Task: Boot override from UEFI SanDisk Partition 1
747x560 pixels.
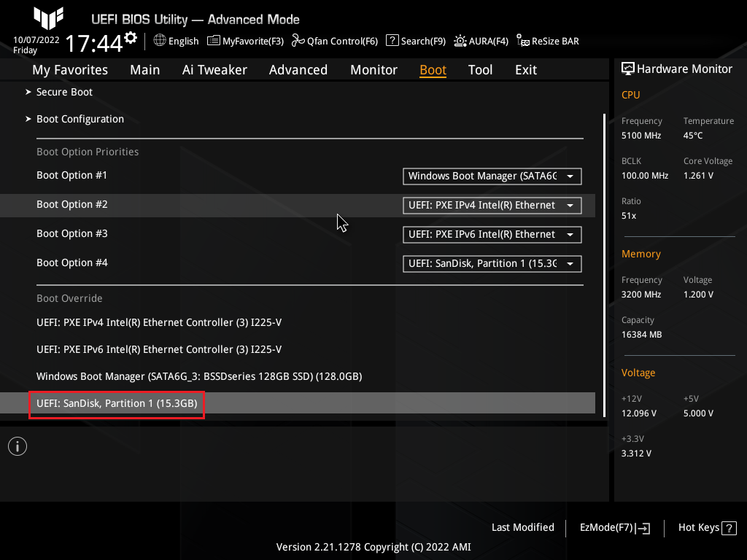Action: [117, 403]
